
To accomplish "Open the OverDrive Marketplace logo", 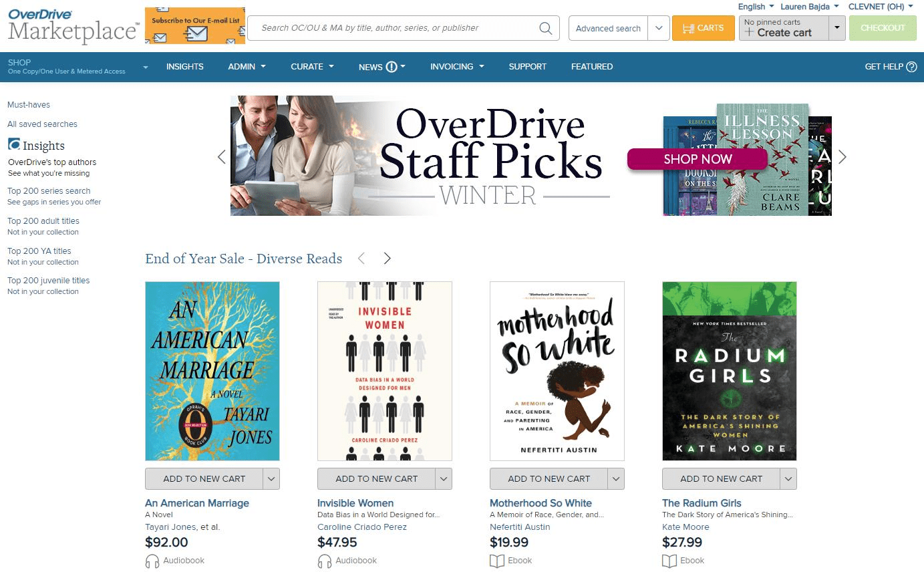I will point(73,26).
